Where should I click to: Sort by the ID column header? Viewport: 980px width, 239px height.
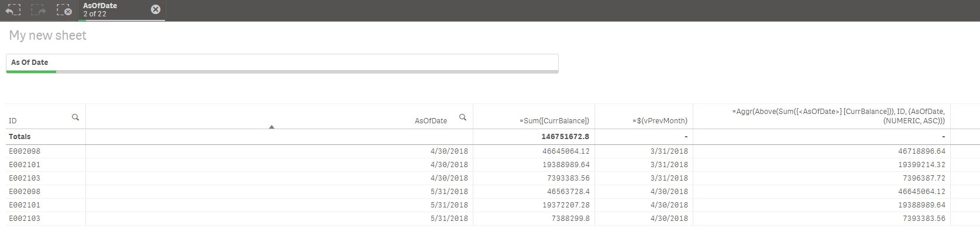click(x=13, y=121)
